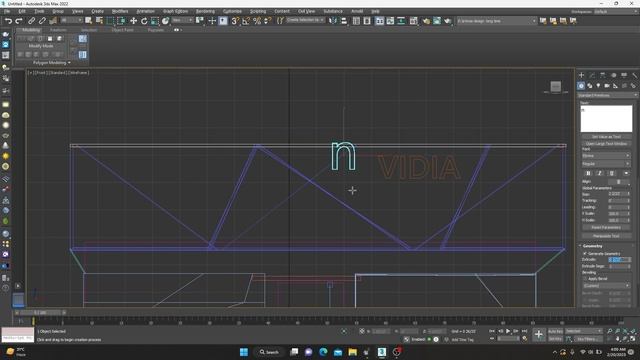Viewport: 640px width, 360px height.
Task: Click the Select Object tool icon
Action: tap(88, 21)
